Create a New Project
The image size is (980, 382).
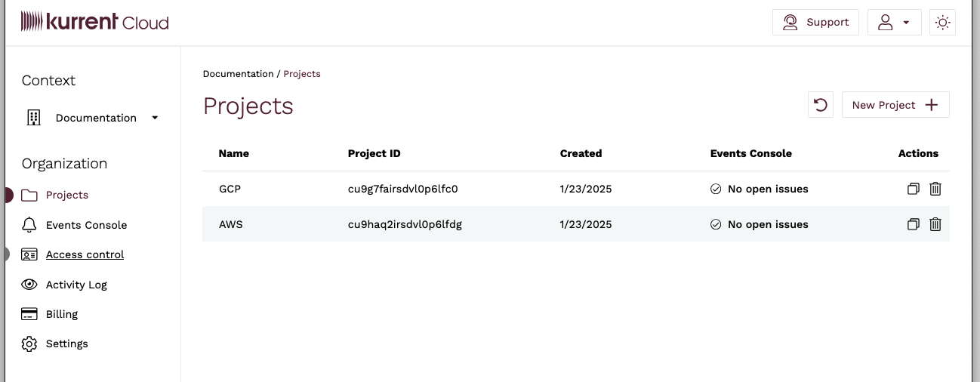point(895,105)
